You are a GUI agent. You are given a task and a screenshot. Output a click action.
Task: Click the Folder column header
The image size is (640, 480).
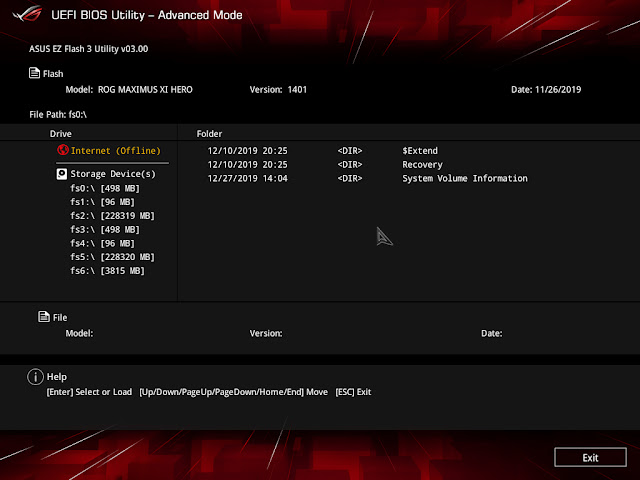pyautogui.click(x=209, y=133)
